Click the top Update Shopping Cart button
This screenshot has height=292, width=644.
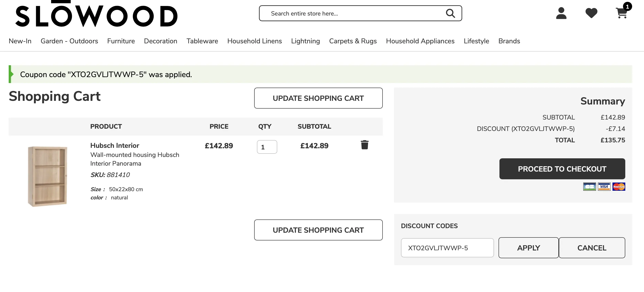318,98
